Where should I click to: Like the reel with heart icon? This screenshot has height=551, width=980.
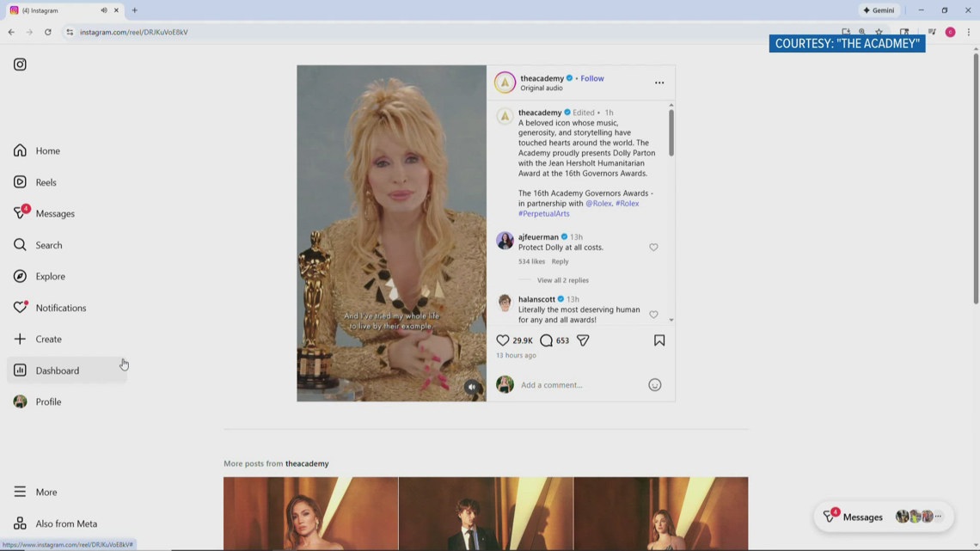tap(503, 340)
